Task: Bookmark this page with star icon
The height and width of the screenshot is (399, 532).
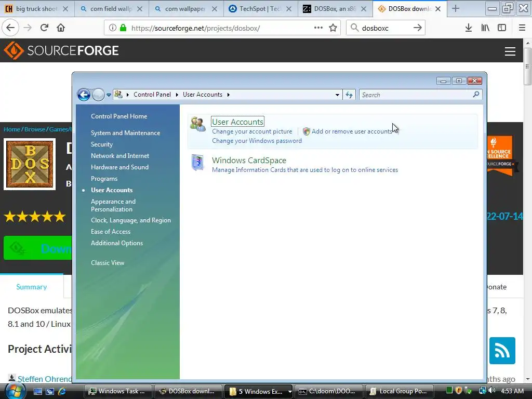Action: click(x=333, y=28)
